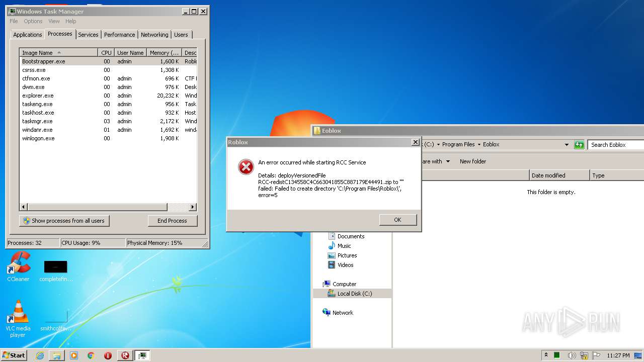Click New folder in Explorer toolbar
The width and height of the screenshot is (644, 362).
473,161
